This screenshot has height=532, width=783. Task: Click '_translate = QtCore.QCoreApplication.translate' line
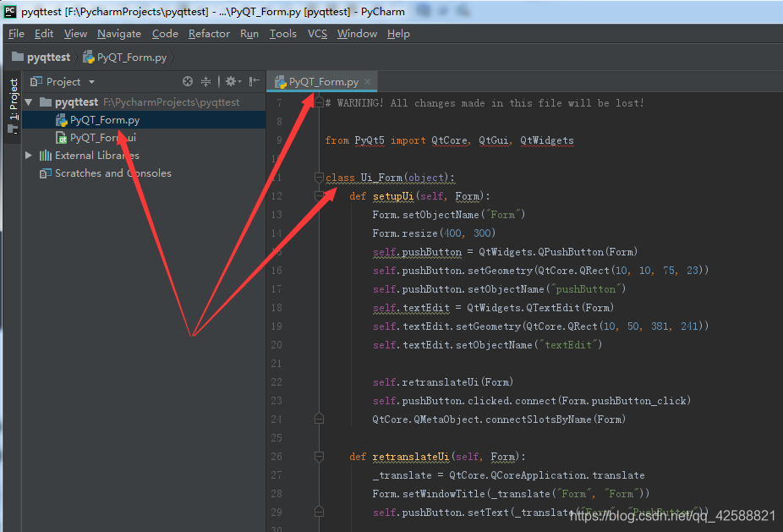[x=508, y=475]
